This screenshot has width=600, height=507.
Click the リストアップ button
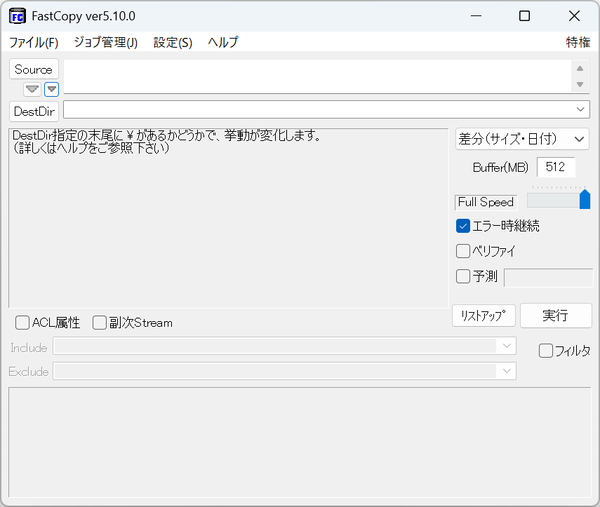click(x=484, y=316)
